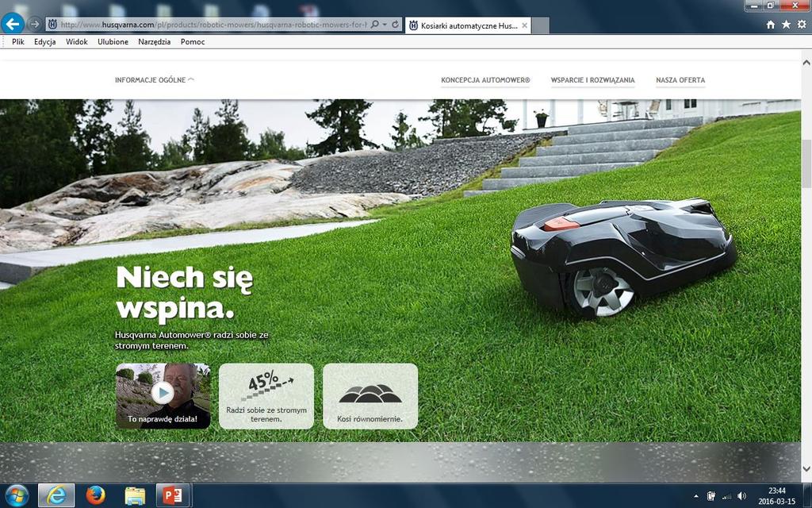Open browser Tools gear icon
Screen dimensions: 812x508
(802, 25)
